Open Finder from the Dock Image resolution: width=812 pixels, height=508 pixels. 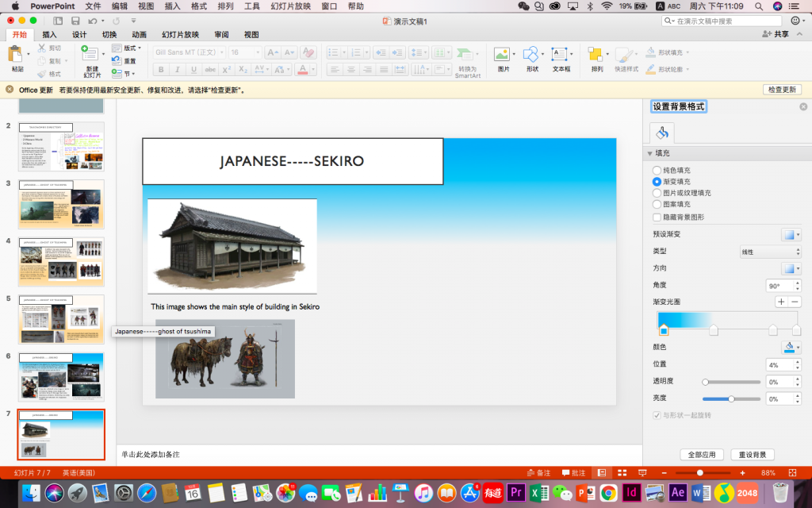point(32,492)
